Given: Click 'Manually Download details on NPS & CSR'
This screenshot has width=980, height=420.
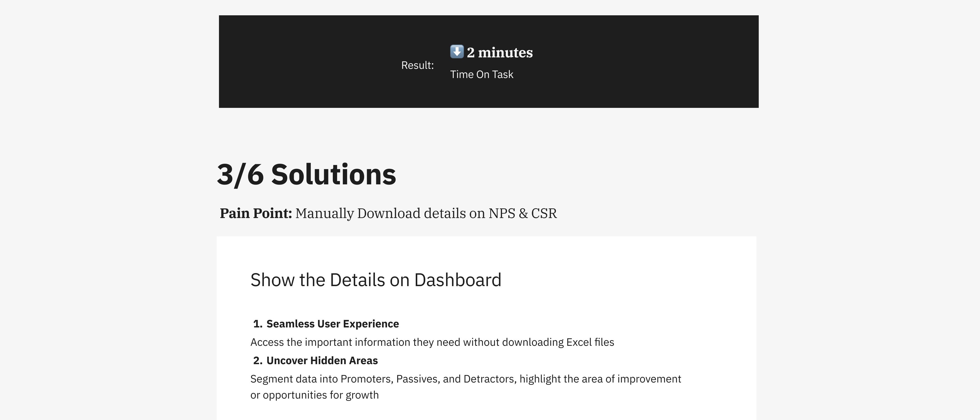Looking at the screenshot, I should [426, 213].
